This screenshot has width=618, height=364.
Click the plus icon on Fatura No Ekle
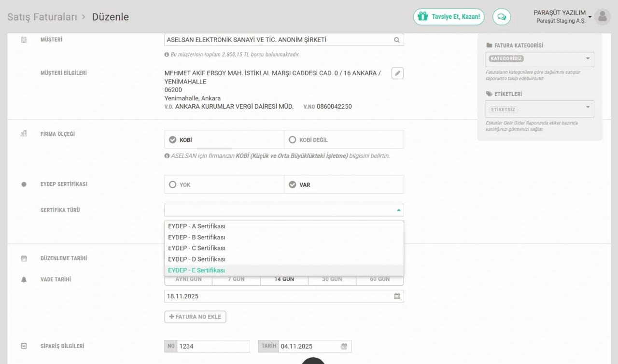pyautogui.click(x=171, y=317)
